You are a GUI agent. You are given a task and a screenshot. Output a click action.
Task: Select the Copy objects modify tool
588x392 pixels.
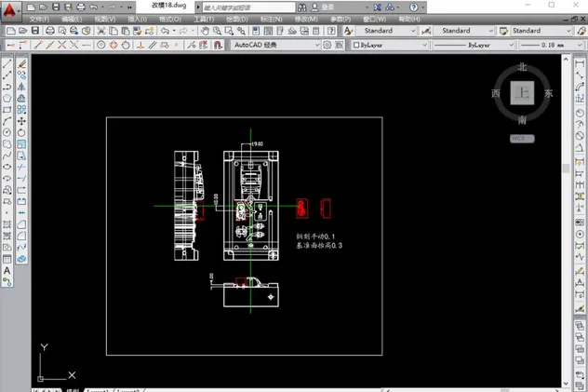(x=21, y=75)
